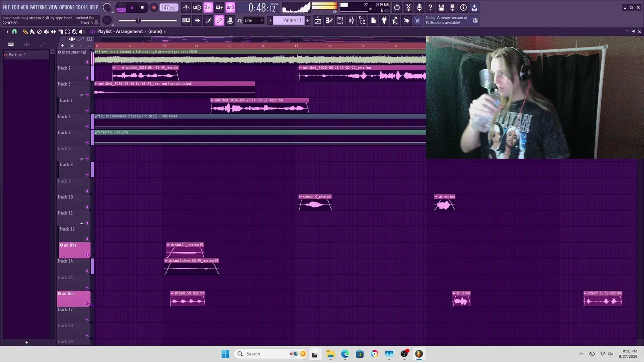This screenshot has height=362, width=644.
Task: Stop playback with the stop button
Action: pyautogui.click(x=142, y=8)
